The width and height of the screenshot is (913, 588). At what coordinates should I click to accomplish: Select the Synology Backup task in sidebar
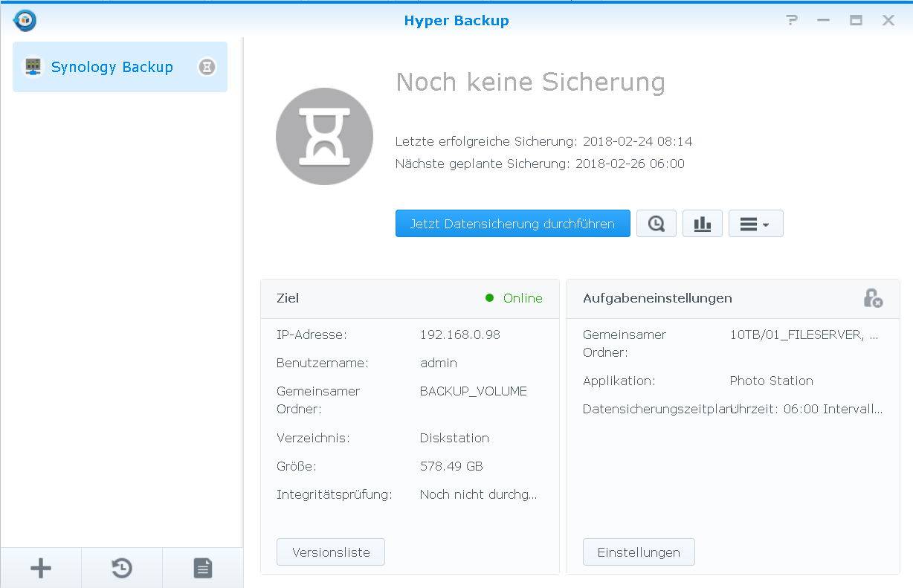(x=120, y=67)
